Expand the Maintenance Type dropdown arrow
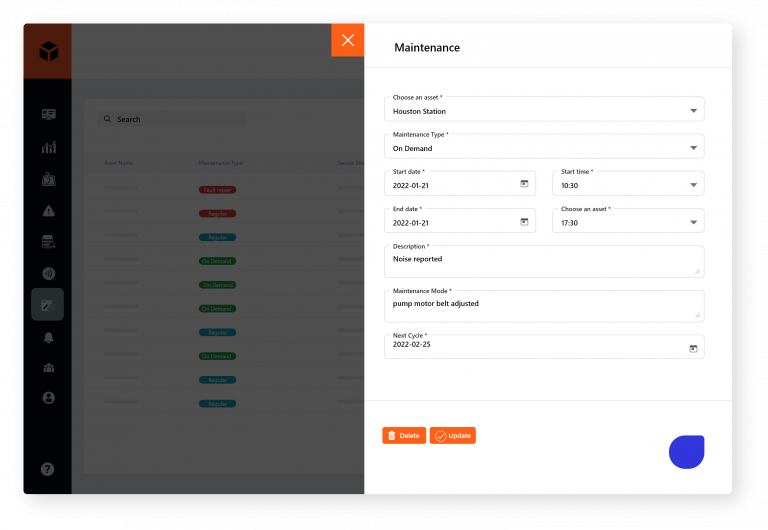Viewport: 768px width, 530px height. [693, 148]
